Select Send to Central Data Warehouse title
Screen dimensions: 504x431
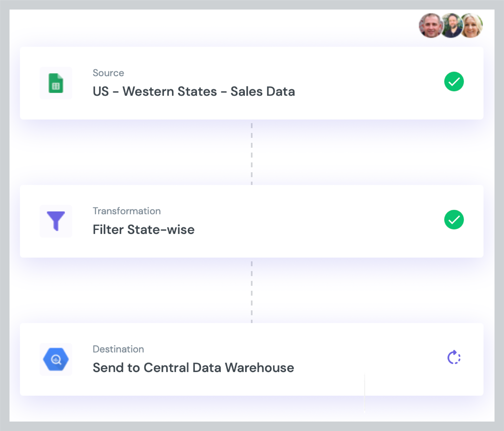[193, 368]
